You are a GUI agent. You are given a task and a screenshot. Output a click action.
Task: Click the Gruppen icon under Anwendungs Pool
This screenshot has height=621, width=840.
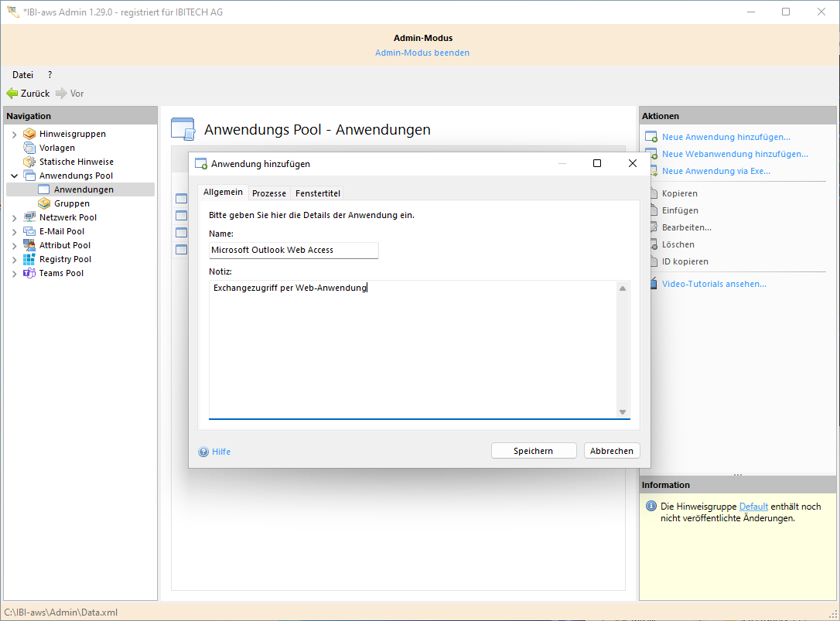click(x=44, y=203)
